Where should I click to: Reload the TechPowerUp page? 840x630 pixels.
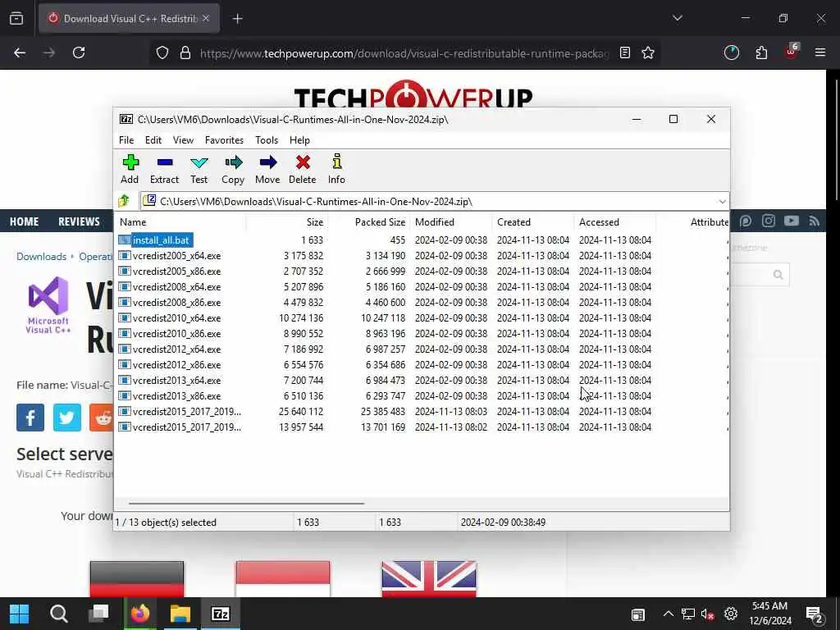tap(79, 52)
